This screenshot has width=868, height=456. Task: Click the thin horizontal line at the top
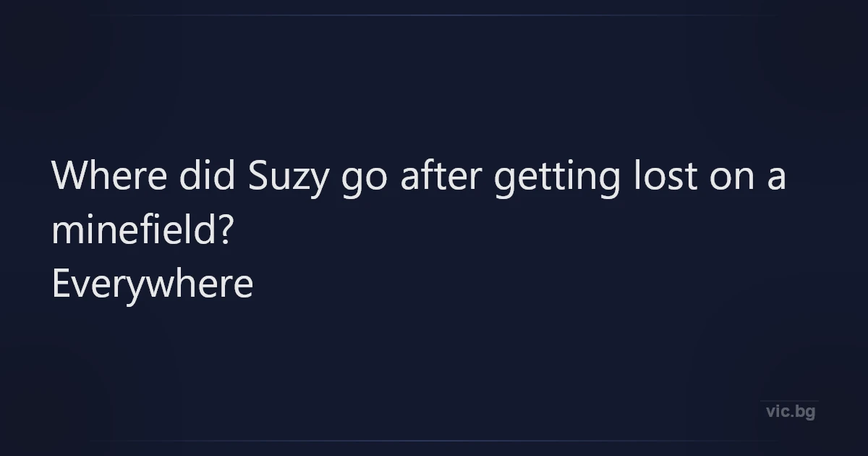434,14
